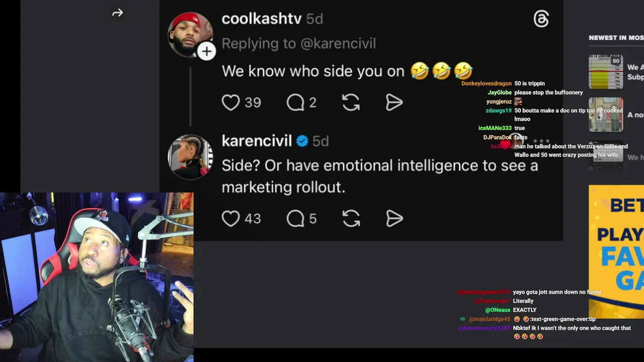Open karencivil's profile username

(x=257, y=141)
